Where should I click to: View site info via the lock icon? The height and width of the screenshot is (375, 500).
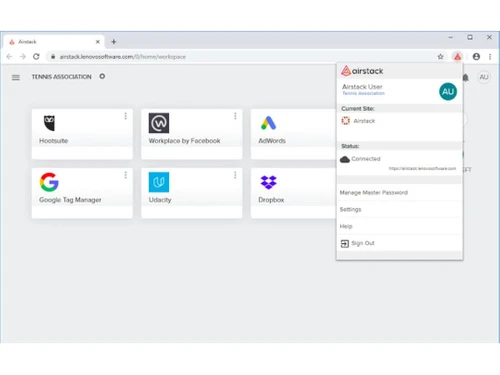(x=53, y=57)
